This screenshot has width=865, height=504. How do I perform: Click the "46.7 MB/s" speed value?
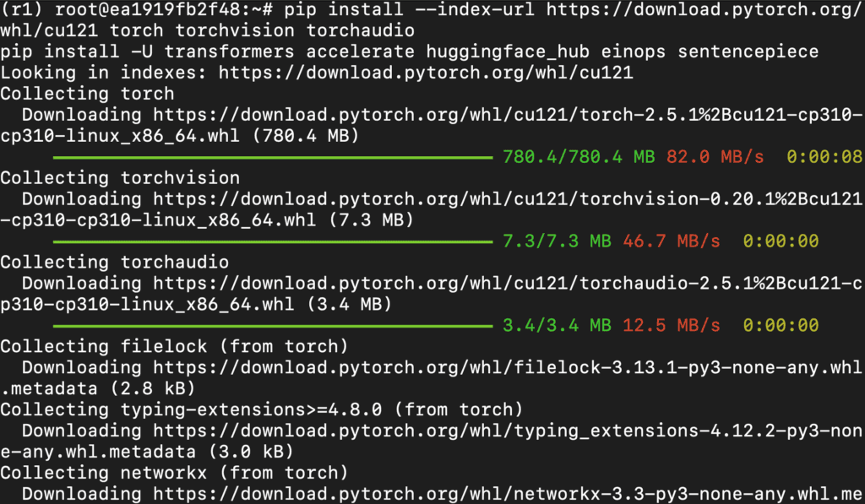[672, 241]
